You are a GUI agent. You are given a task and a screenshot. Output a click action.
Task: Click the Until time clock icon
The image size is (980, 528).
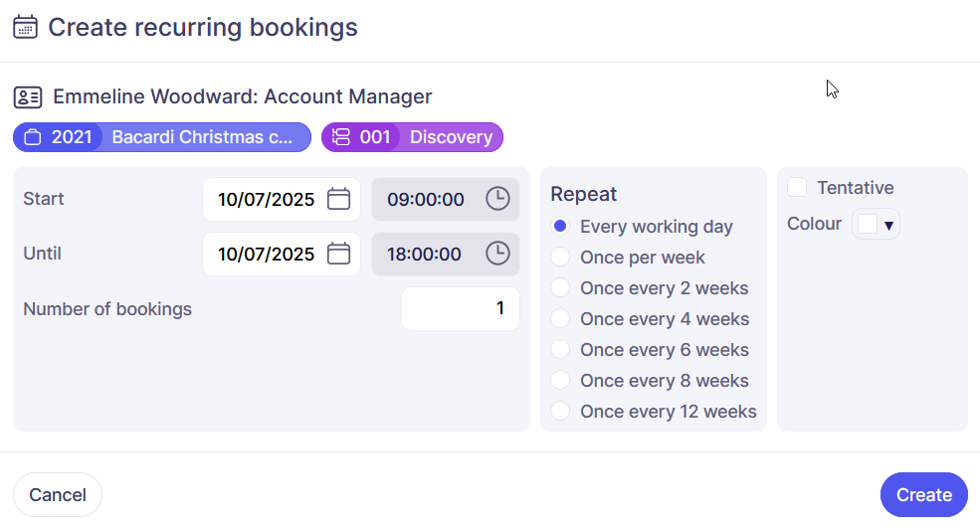coord(496,254)
